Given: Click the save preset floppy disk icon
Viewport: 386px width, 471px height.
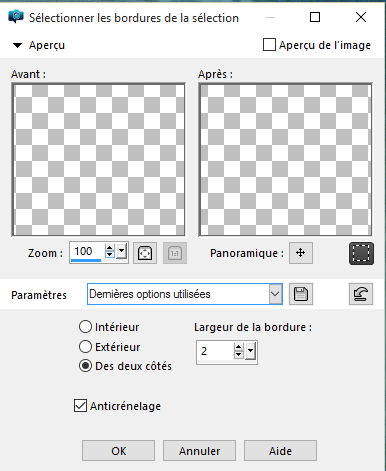Looking at the screenshot, I should 301,294.
